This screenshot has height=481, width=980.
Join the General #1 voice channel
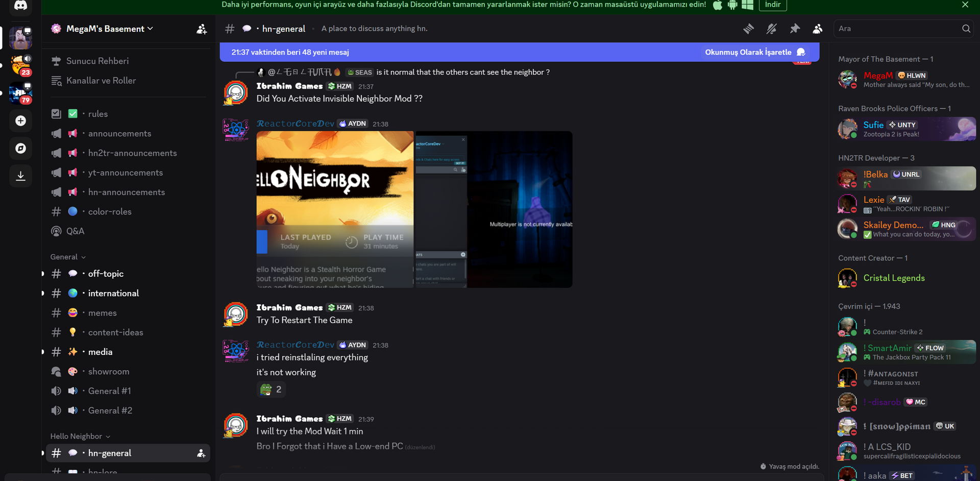[128, 391]
